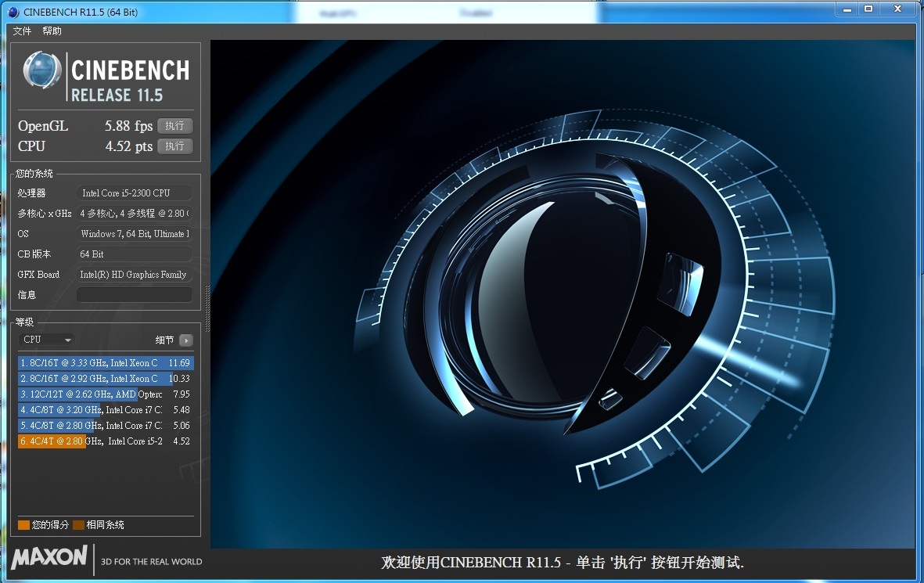The width and height of the screenshot is (924, 583).
Task: Select ranking row 4 Core i7 5.48
Action: (106, 410)
